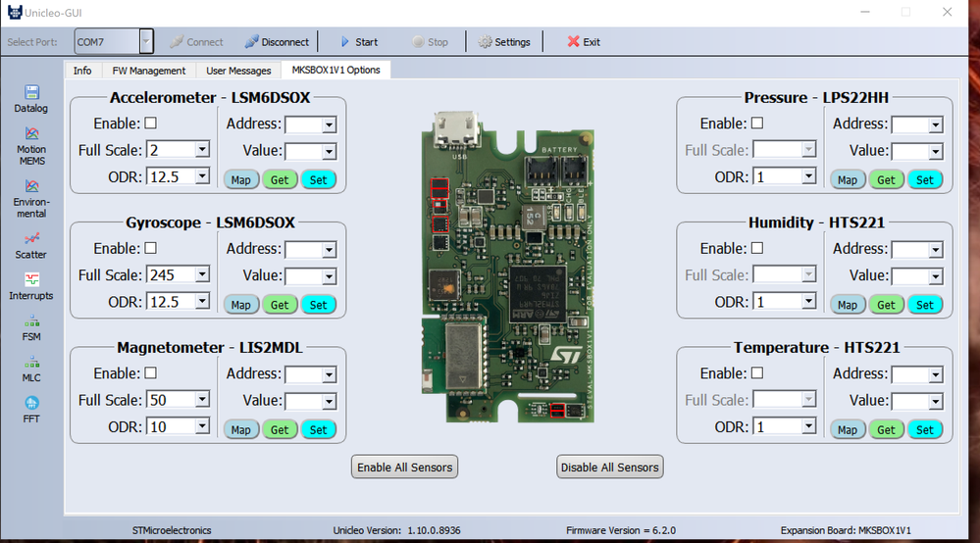
Task: Open Magnetometer Full Scale dropdown
Action: click(202, 400)
